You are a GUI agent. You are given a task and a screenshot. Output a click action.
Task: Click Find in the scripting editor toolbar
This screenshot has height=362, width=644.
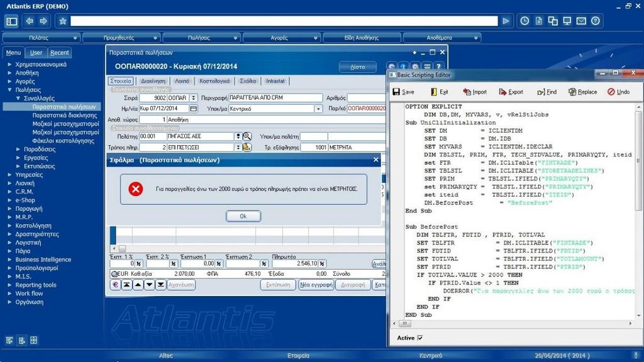547,92
